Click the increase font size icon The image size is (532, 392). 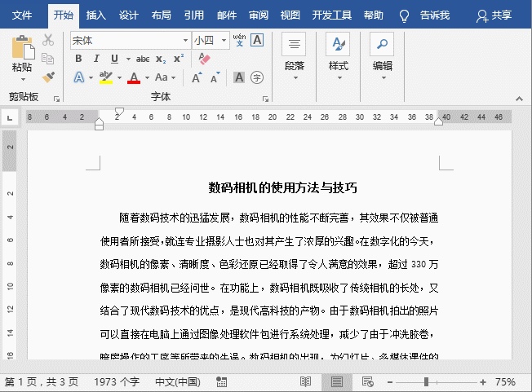197,77
